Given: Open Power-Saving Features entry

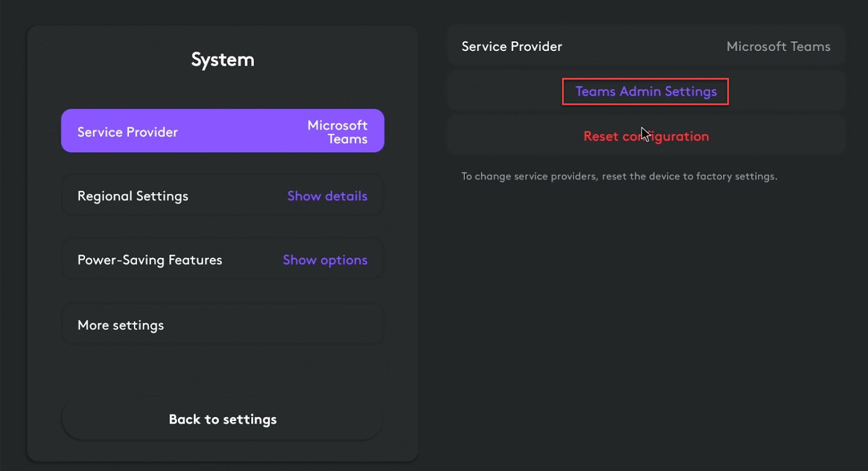Looking at the screenshot, I should click(222, 260).
